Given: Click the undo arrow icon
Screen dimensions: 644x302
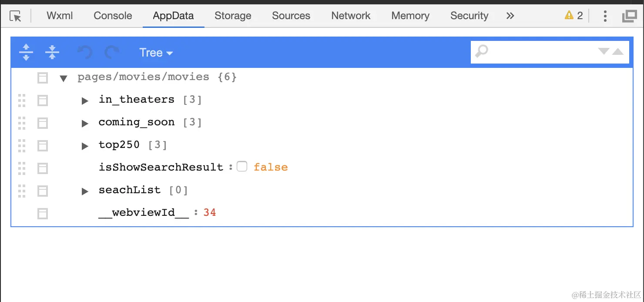Looking at the screenshot, I should point(85,53).
